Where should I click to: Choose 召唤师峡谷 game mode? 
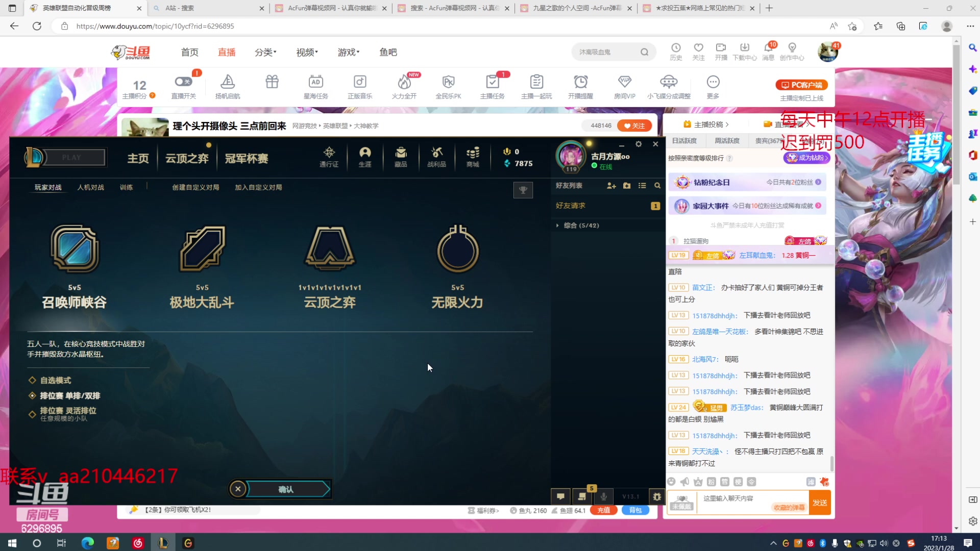pyautogui.click(x=75, y=267)
